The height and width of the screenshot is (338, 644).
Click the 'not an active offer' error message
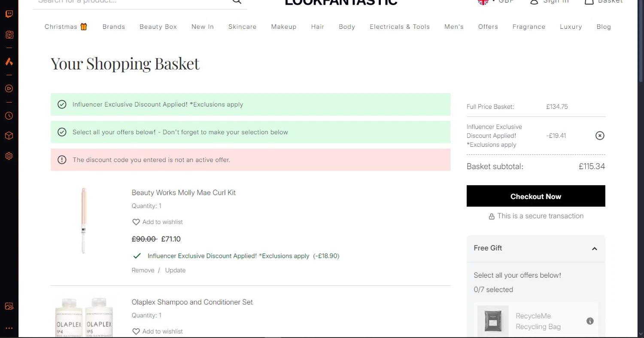[x=152, y=160]
